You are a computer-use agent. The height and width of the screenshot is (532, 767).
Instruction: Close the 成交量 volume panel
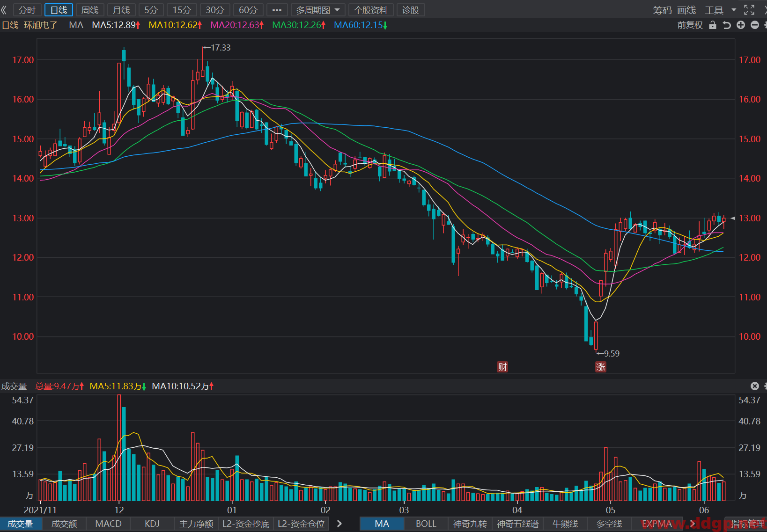coord(755,386)
